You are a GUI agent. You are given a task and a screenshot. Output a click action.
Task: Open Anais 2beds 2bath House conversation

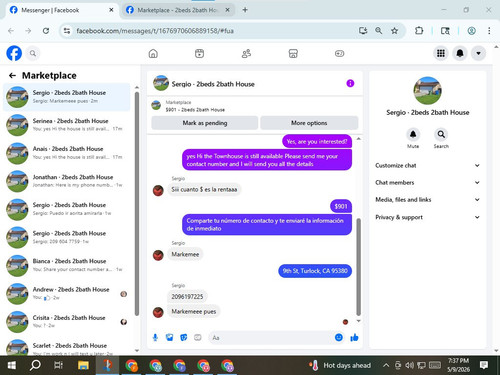coord(67,153)
